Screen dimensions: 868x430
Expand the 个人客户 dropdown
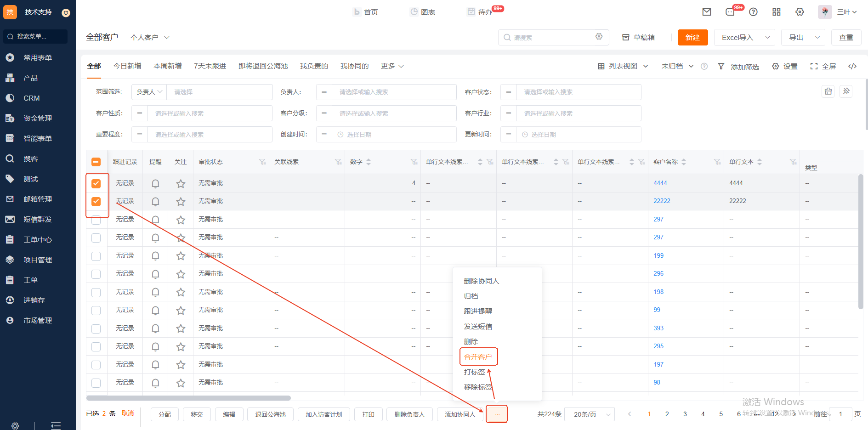tap(150, 38)
